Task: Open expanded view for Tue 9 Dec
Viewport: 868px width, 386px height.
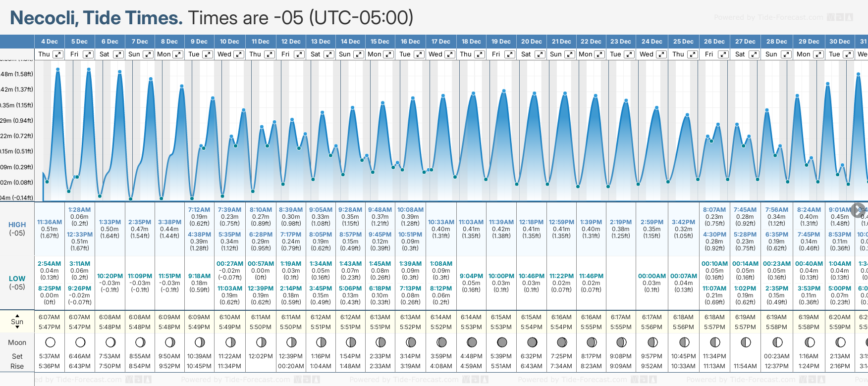Action: coord(208,54)
